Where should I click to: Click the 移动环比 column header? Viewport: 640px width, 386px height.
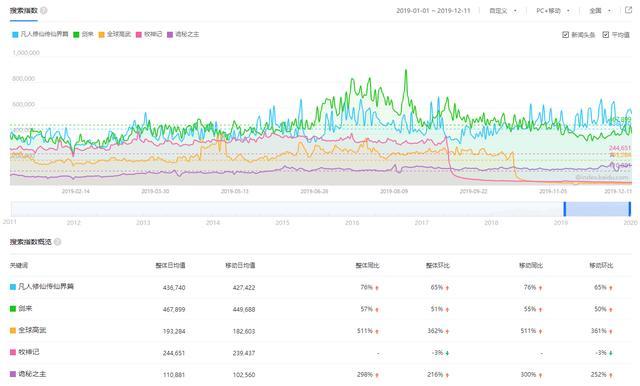(601, 265)
